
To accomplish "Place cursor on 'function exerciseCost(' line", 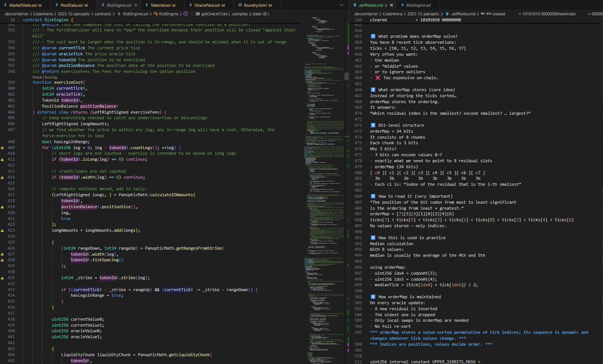I will (59, 82).
